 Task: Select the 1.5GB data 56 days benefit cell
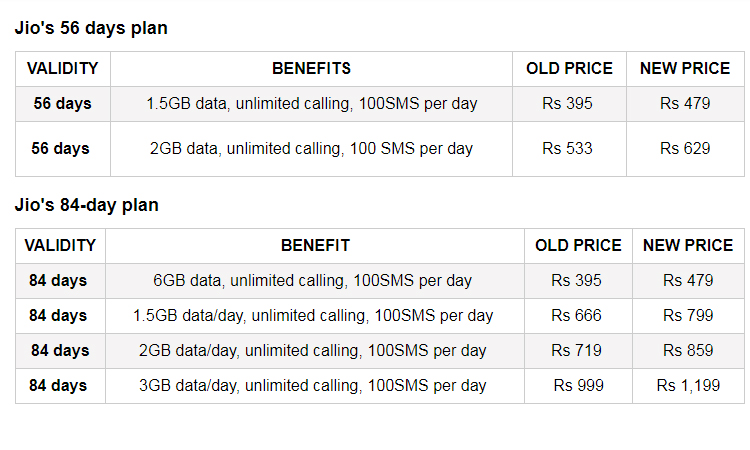[x=311, y=104]
